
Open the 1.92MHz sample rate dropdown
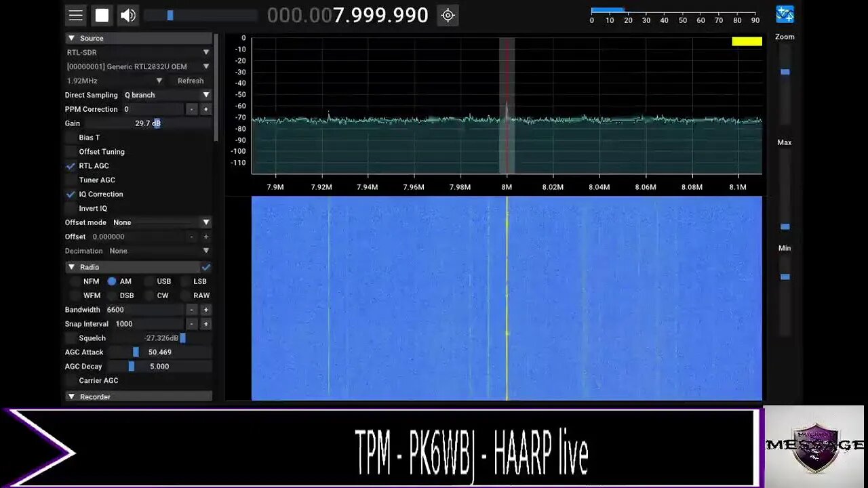(x=115, y=81)
